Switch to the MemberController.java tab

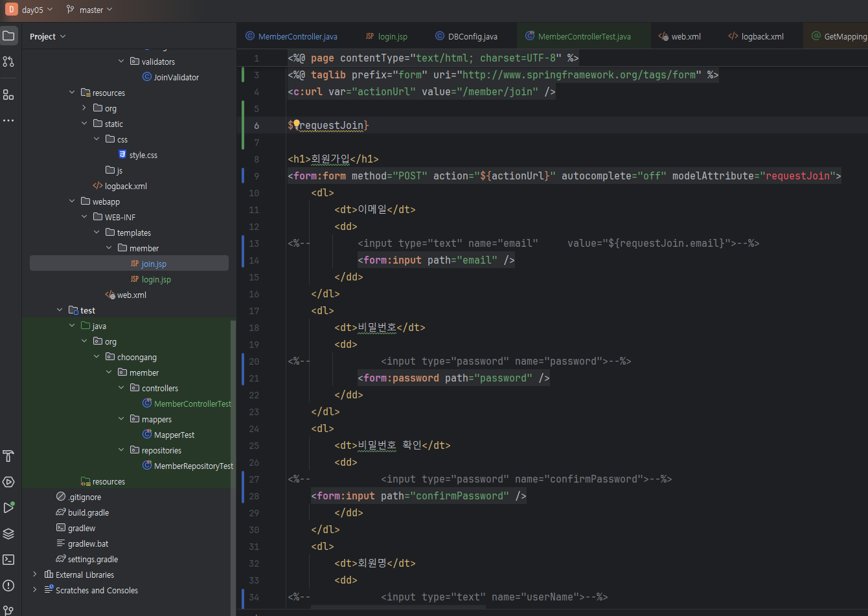(x=297, y=36)
